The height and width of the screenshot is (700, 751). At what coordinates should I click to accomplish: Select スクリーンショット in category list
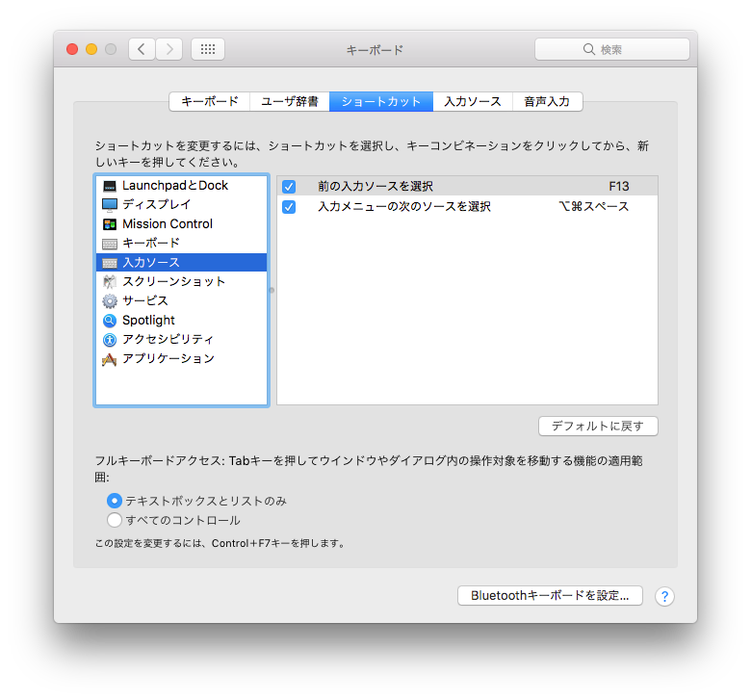pyautogui.click(x=174, y=282)
